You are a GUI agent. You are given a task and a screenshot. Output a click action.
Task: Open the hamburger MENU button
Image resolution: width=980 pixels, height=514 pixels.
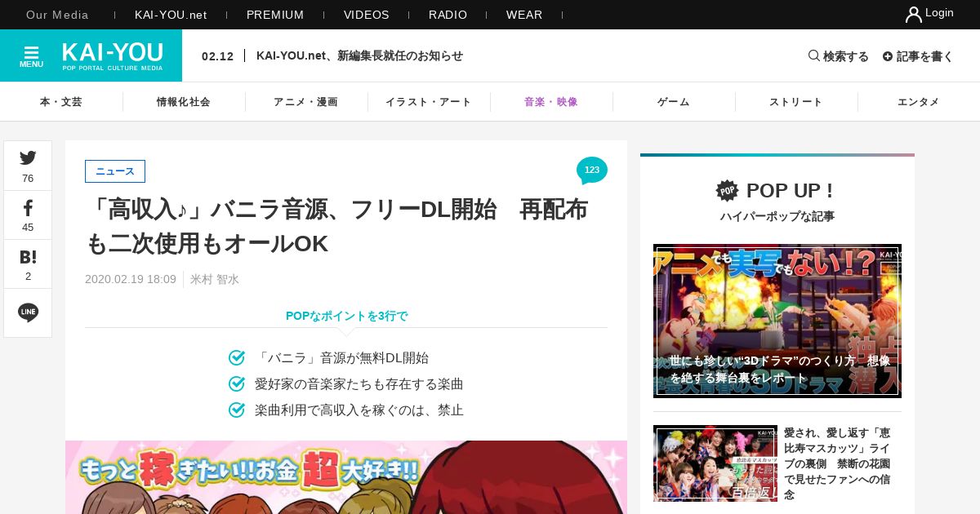[x=31, y=56]
